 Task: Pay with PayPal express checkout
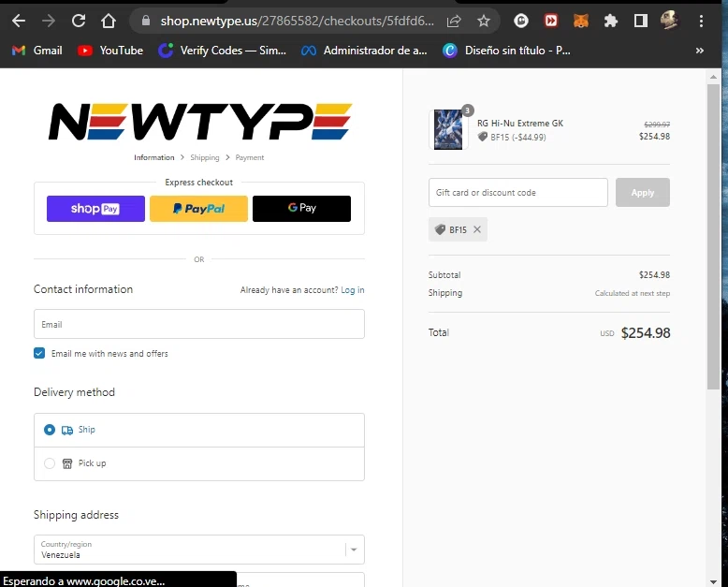pyautogui.click(x=198, y=209)
